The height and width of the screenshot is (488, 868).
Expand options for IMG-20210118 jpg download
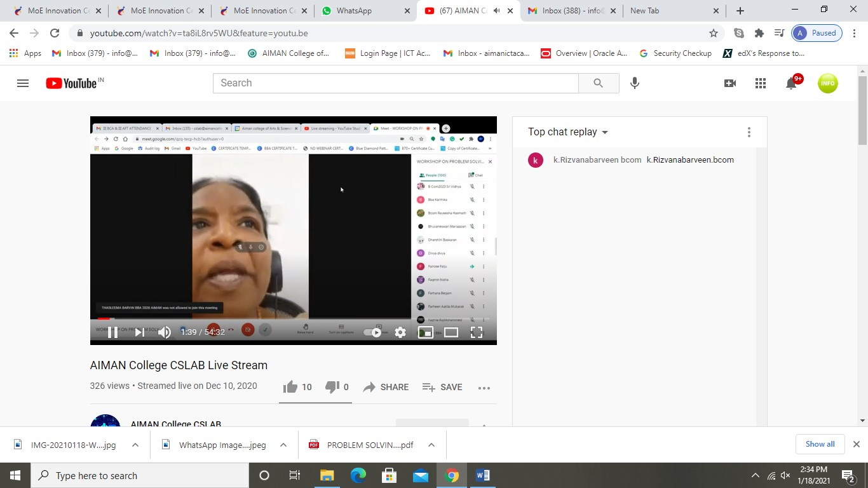pyautogui.click(x=135, y=445)
